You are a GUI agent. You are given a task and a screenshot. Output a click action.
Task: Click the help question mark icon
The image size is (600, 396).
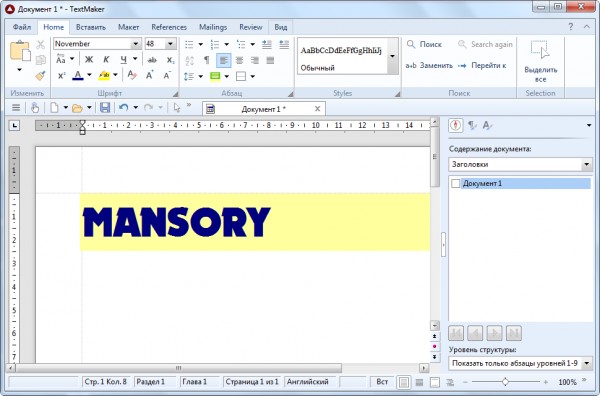pos(571,27)
